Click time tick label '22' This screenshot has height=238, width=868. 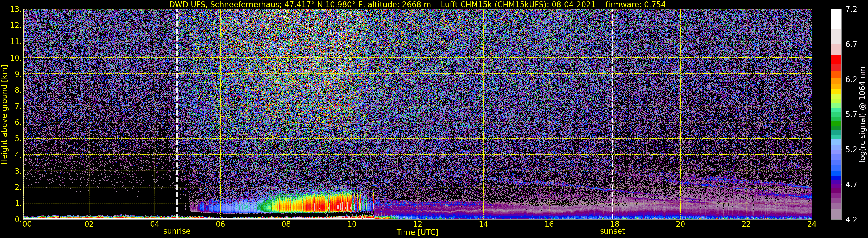click(x=746, y=224)
